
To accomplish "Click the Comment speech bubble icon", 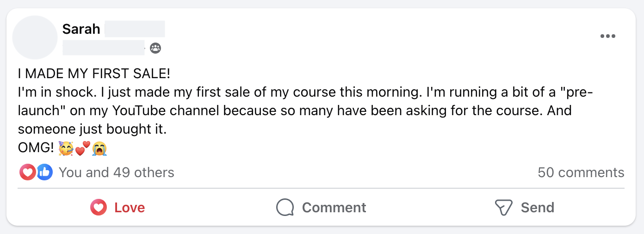I will coord(285,208).
